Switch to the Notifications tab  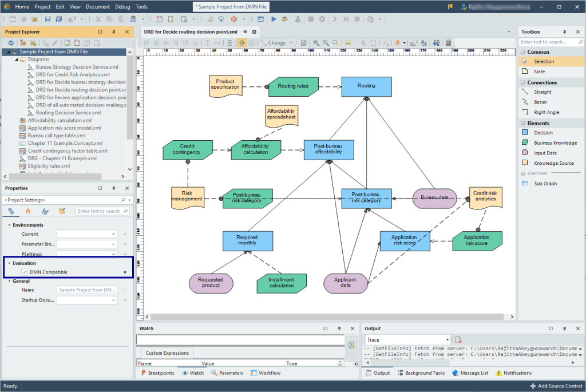click(513, 373)
